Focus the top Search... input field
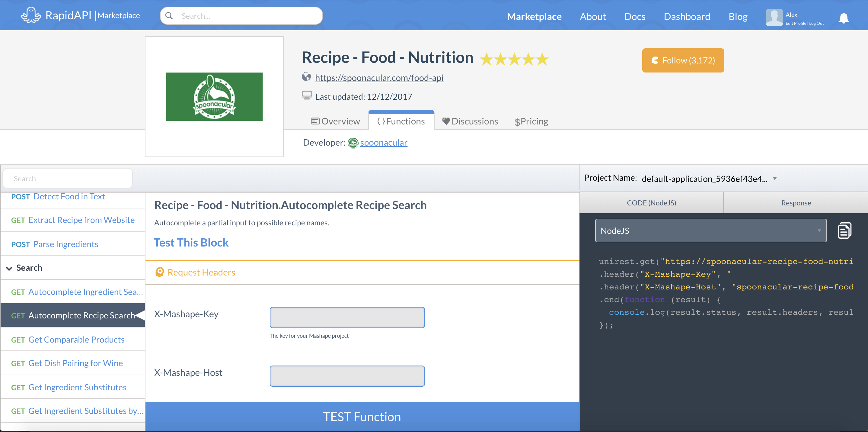 (241, 16)
